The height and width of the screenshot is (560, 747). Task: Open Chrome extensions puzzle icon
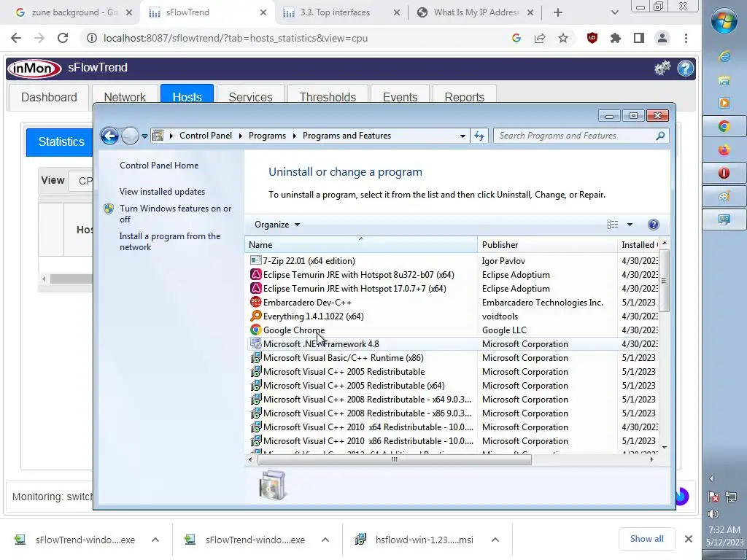pos(616,38)
